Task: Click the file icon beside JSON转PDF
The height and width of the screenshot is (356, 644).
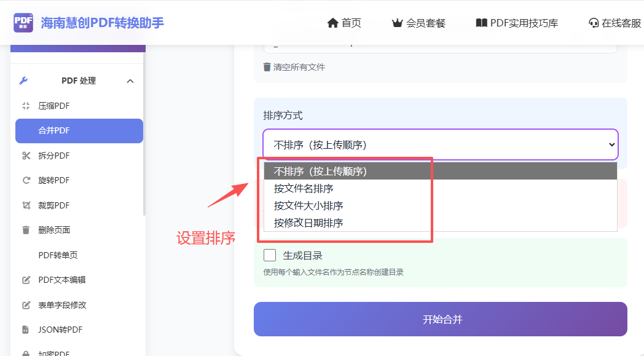Action: (x=25, y=330)
